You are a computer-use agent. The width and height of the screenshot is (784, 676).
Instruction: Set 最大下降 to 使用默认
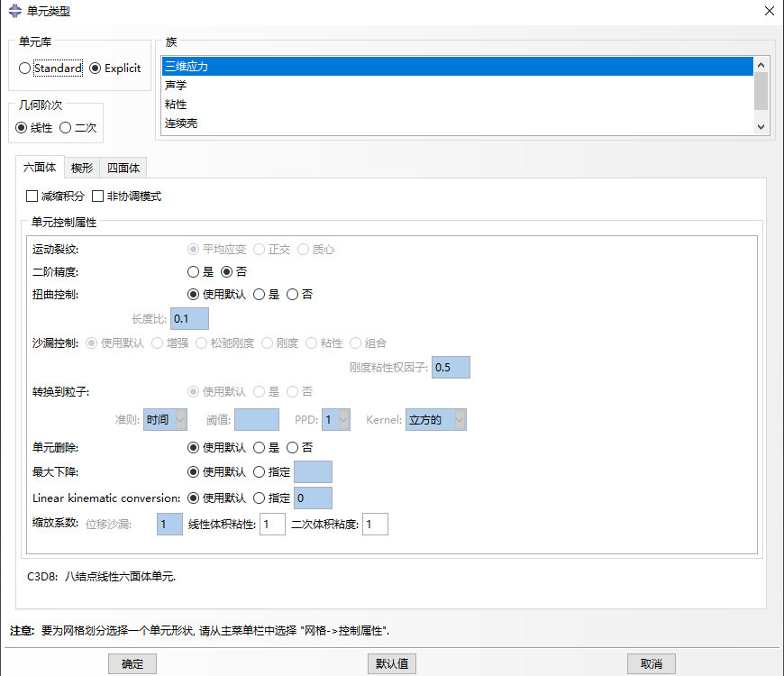(x=194, y=472)
